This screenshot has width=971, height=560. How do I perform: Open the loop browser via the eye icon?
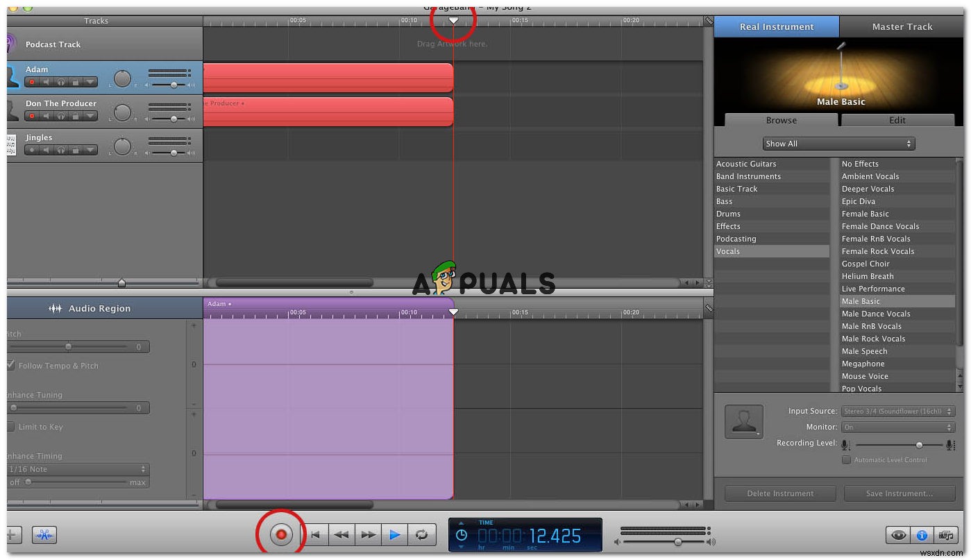[897, 535]
